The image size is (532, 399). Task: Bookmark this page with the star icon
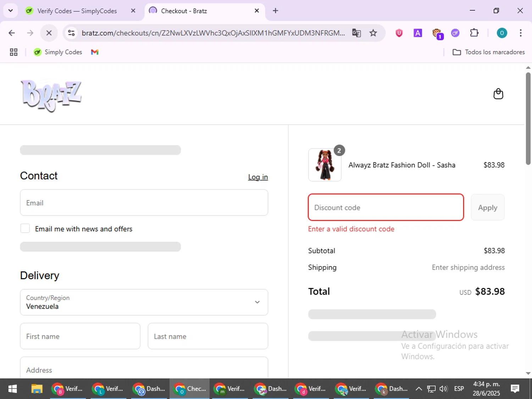pos(373,33)
